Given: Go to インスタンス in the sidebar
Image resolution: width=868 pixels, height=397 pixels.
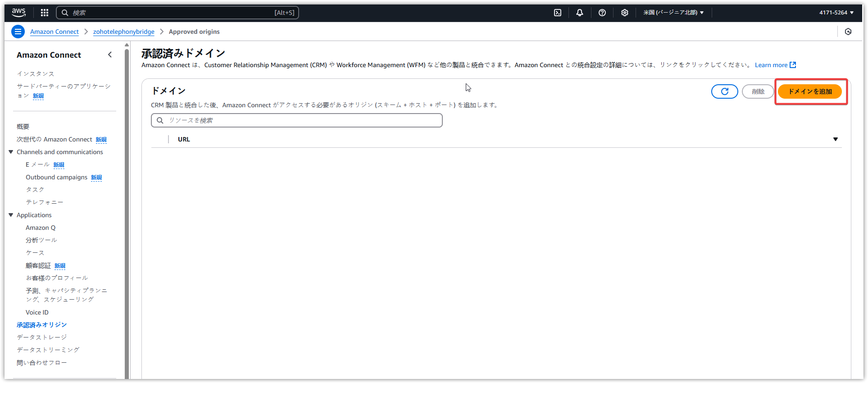Looking at the screenshot, I should coord(36,73).
